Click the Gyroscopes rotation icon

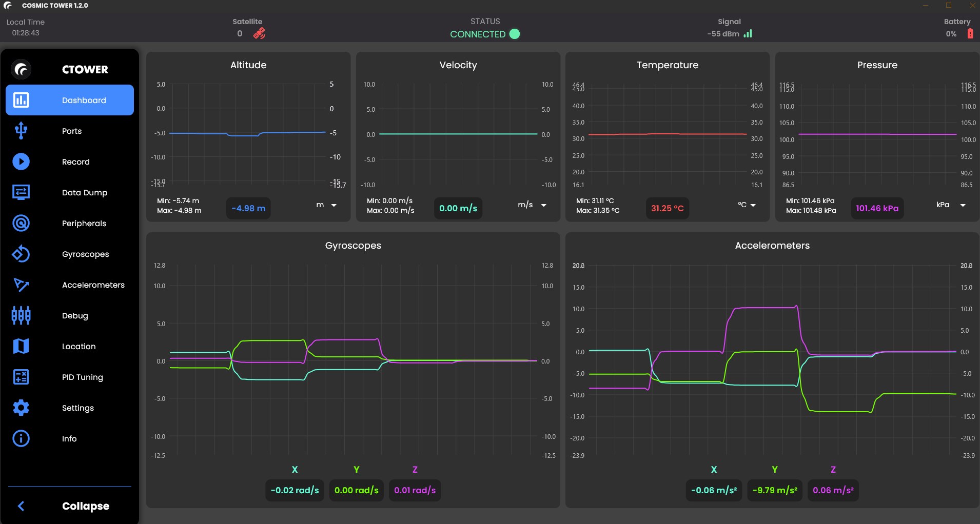click(21, 254)
